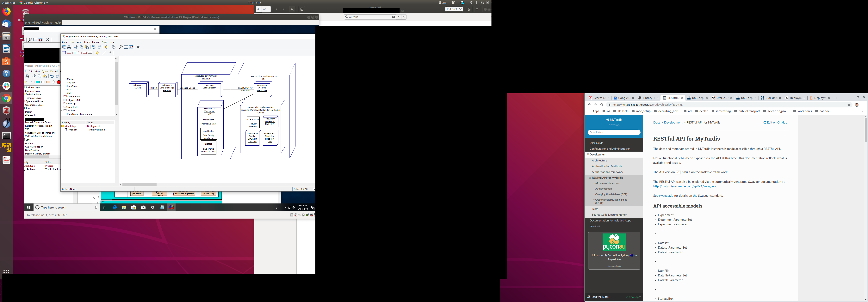Select the yellow diamond relationship tool
The width and height of the screenshot is (868, 302).
[x=97, y=53]
